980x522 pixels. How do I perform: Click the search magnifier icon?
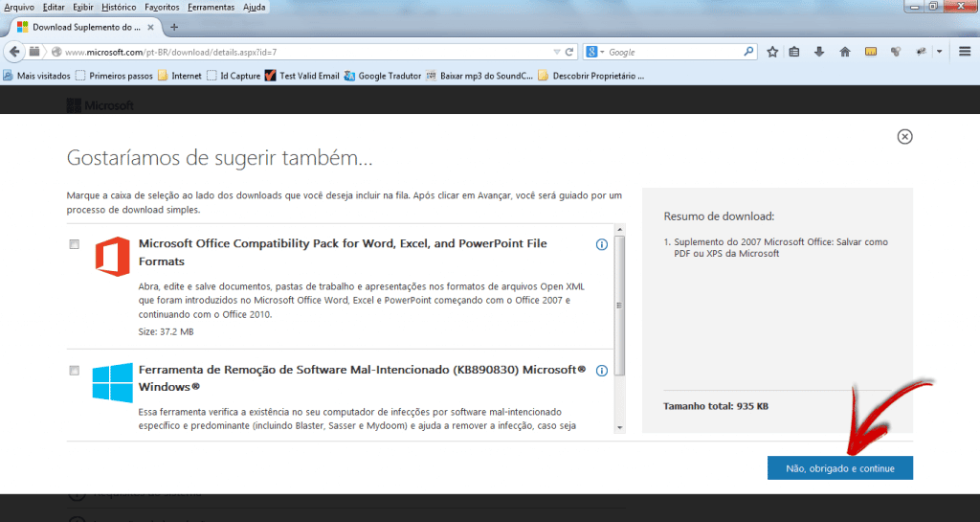click(x=748, y=52)
